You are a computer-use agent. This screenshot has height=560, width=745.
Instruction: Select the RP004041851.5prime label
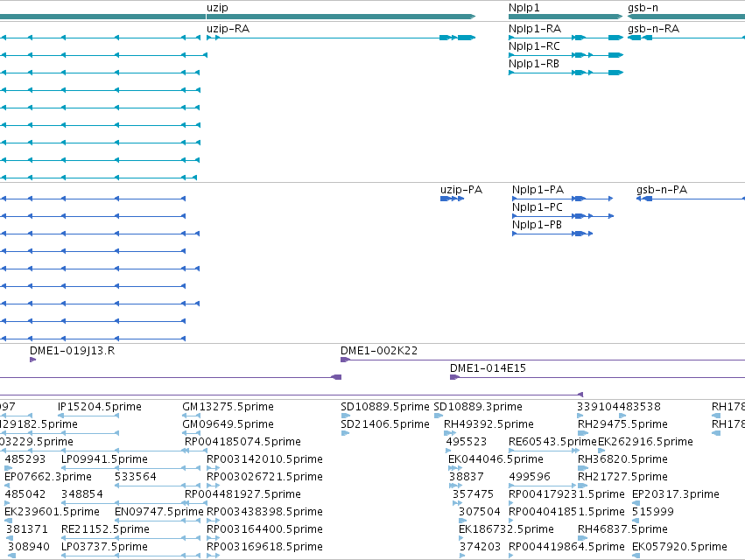click(566, 512)
